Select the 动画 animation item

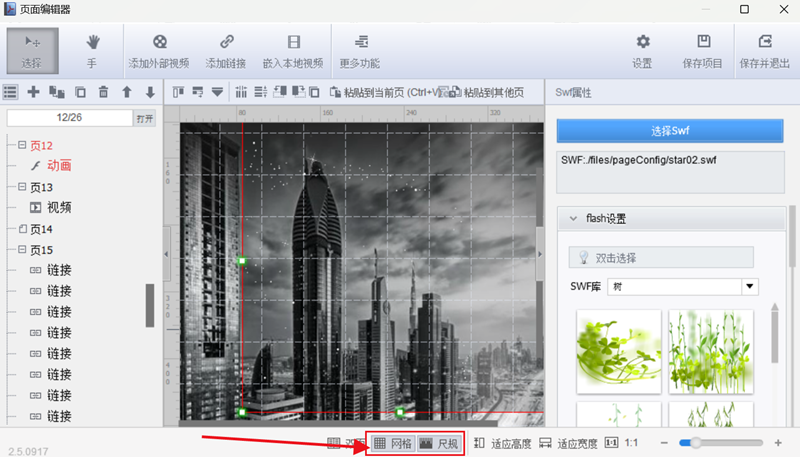coord(59,165)
